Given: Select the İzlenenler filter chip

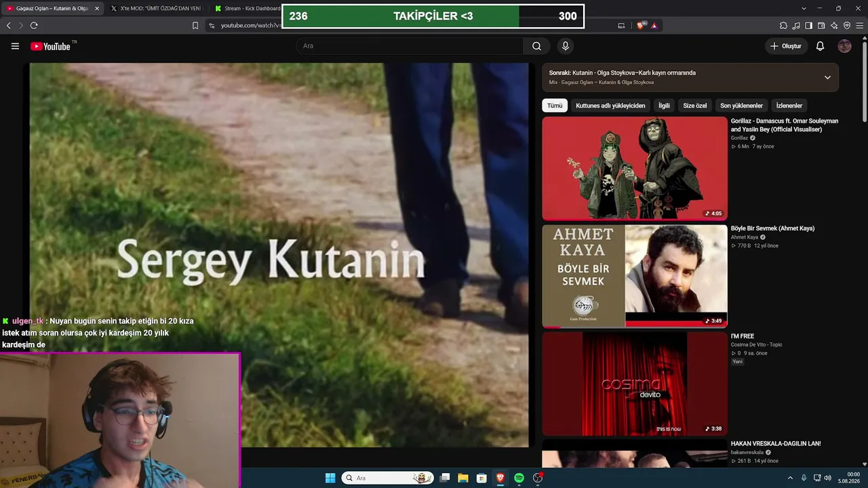Looking at the screenshot, I should point(789,106).
